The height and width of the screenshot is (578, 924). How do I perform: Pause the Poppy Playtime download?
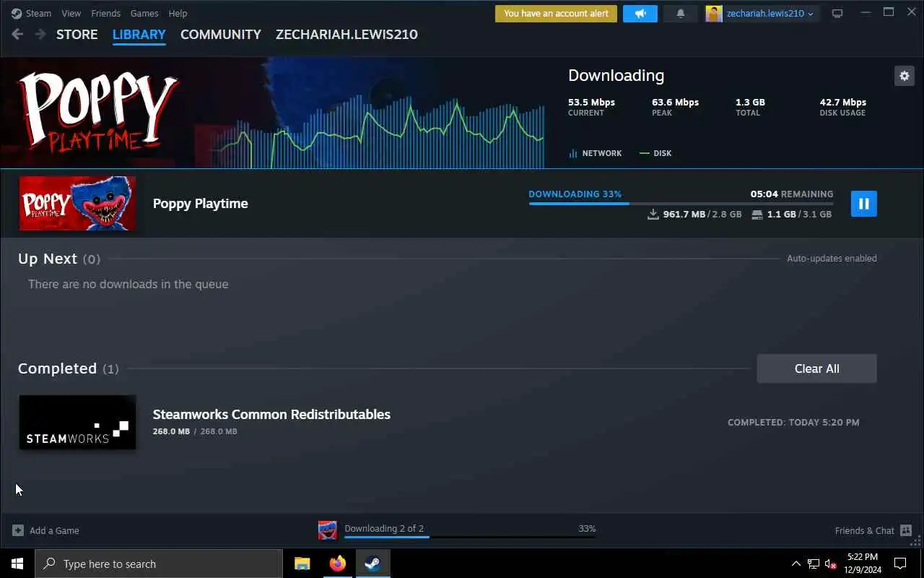864,204
